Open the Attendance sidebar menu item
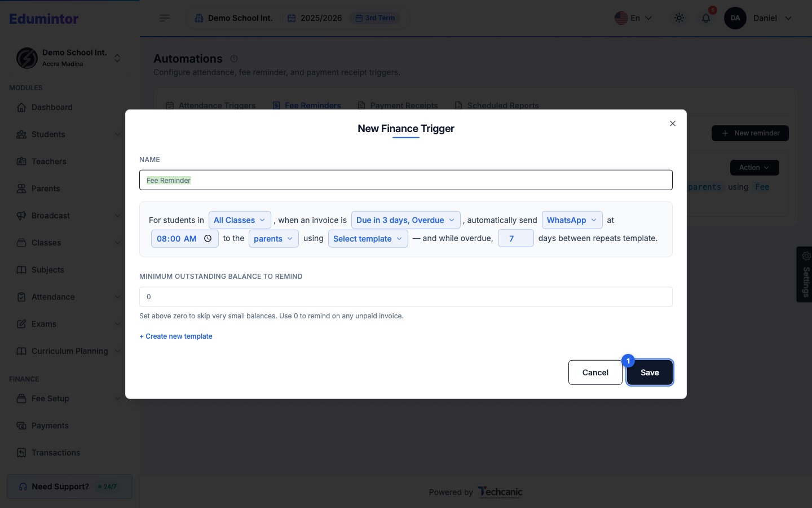 [69, 297]
